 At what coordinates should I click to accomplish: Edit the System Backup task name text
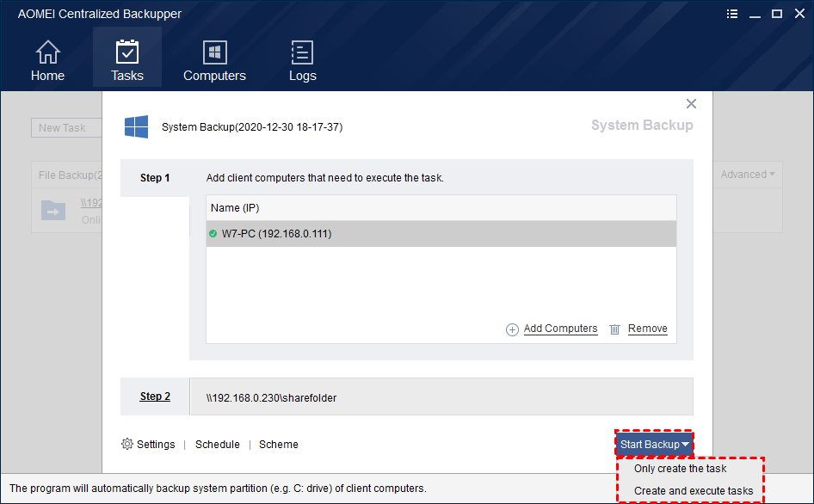[252, 127]
